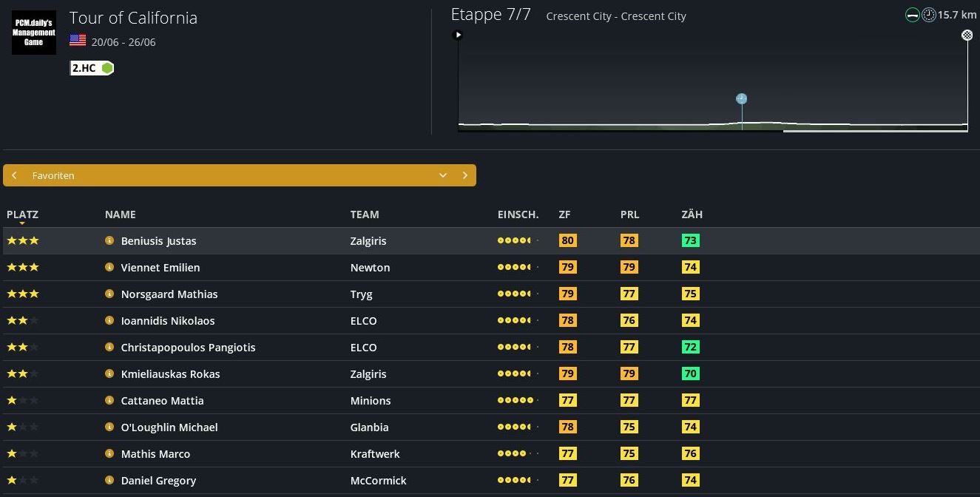The width and height of the screenshot is (980, 497).
Task: Sort riders by ZF column header
Action: coord(564,214)
